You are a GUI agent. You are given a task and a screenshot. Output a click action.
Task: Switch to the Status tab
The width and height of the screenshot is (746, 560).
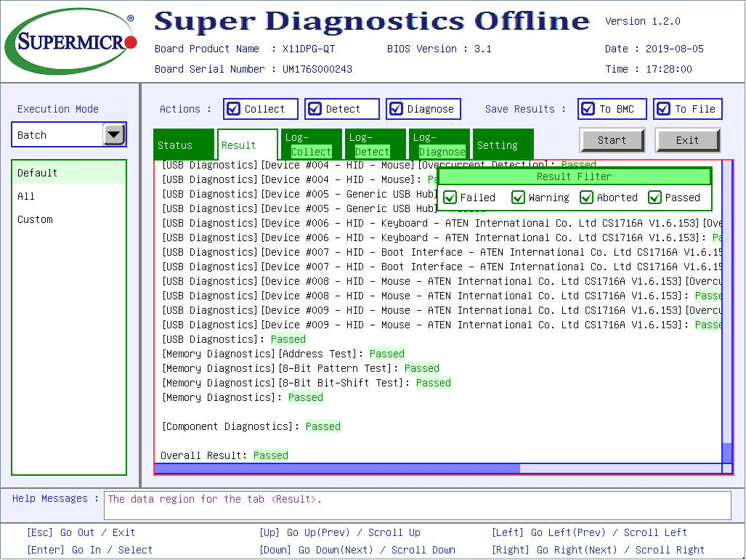click(x=175, y=145)
